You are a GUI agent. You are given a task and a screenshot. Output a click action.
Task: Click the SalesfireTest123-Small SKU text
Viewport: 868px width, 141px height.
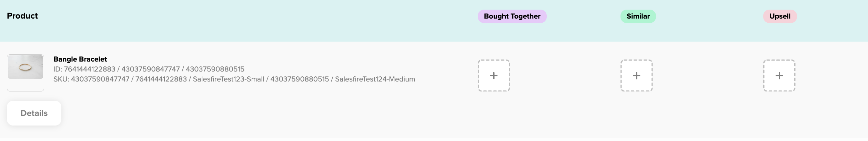(229, 79)
